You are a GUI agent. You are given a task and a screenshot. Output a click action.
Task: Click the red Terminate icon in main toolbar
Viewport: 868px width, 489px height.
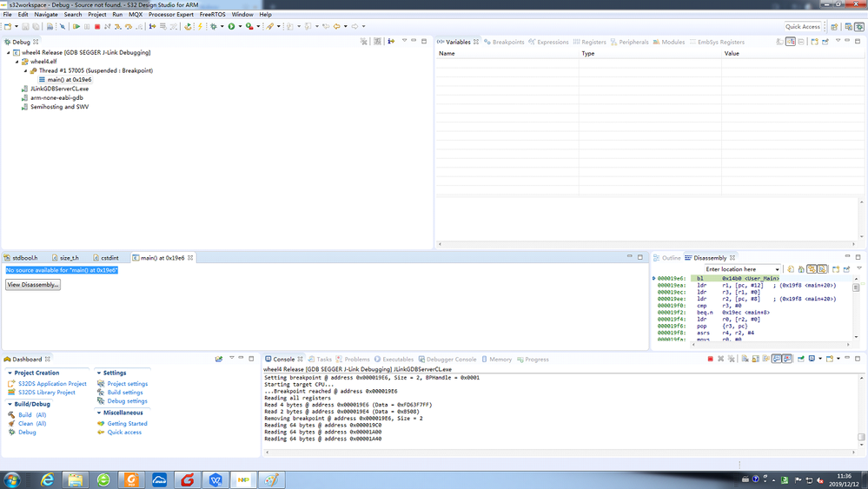tap(96, 26)
